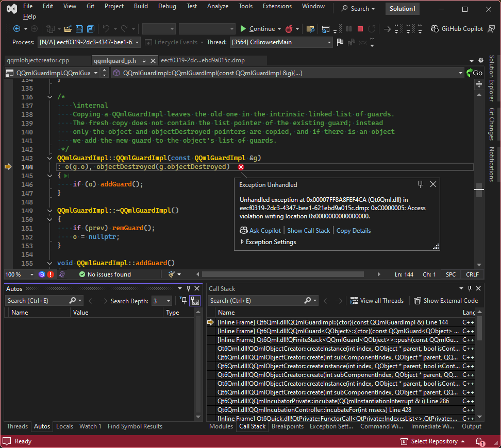
Task: Click the pin icon in Autos panel header
Action: pyautogui.click(x=188, y=289)
